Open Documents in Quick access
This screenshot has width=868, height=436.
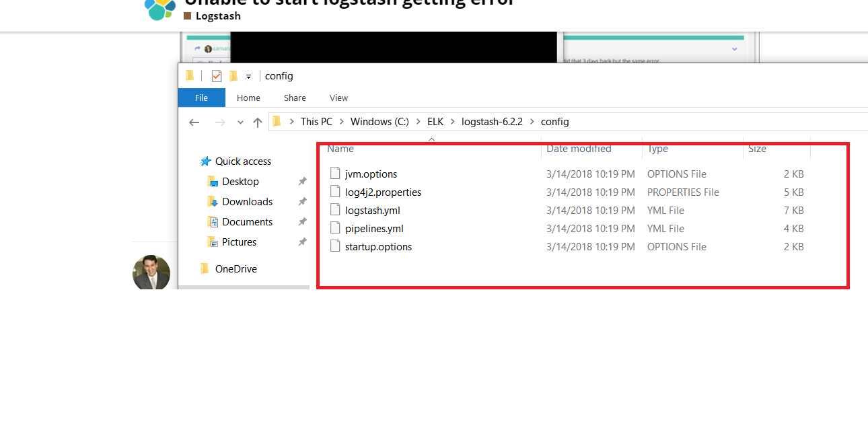pyautogui.click(x=247, y=222)
